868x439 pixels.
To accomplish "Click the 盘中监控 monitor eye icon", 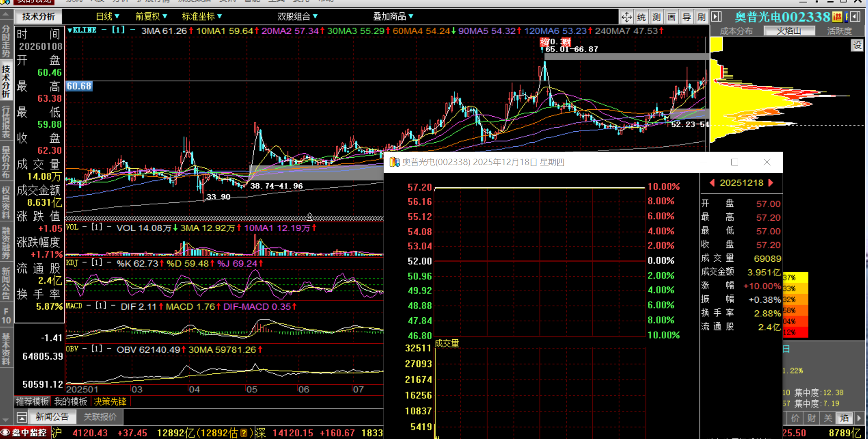I will (x=5, y=433).
